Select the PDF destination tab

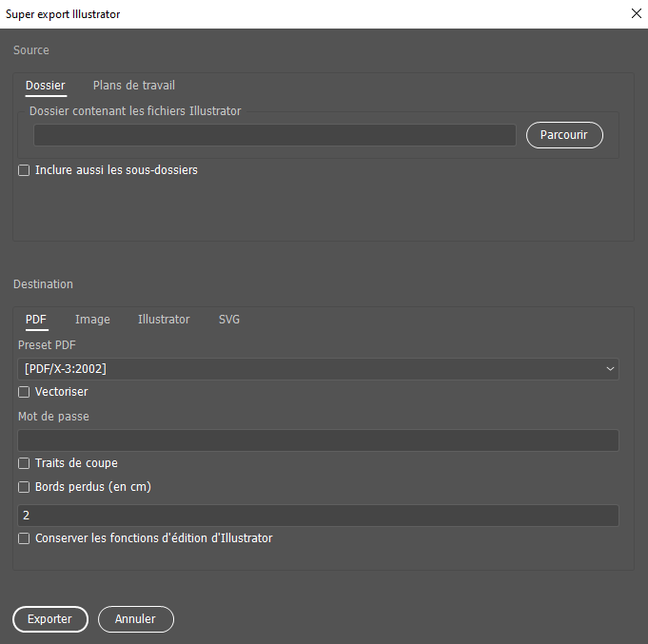click(36, 320)
